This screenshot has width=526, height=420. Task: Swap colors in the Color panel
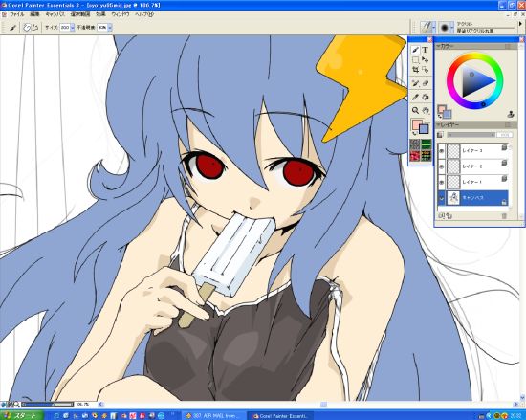click(x=440, y=117)
